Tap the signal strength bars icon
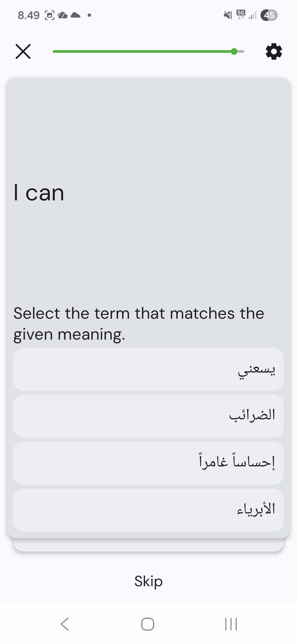Screen dimensions: 297x644 (x=252, y=15)
